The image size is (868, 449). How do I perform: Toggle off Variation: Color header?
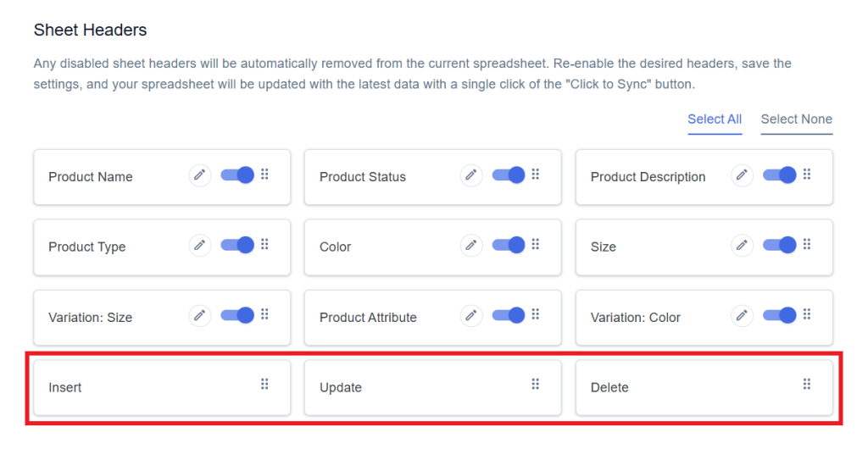pos(780,314)
